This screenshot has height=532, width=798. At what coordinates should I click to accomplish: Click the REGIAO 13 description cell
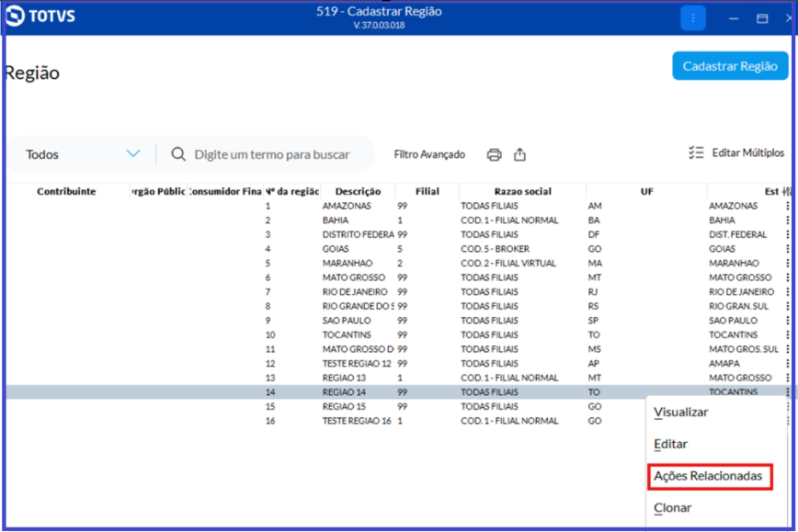(x=344, y=378)
